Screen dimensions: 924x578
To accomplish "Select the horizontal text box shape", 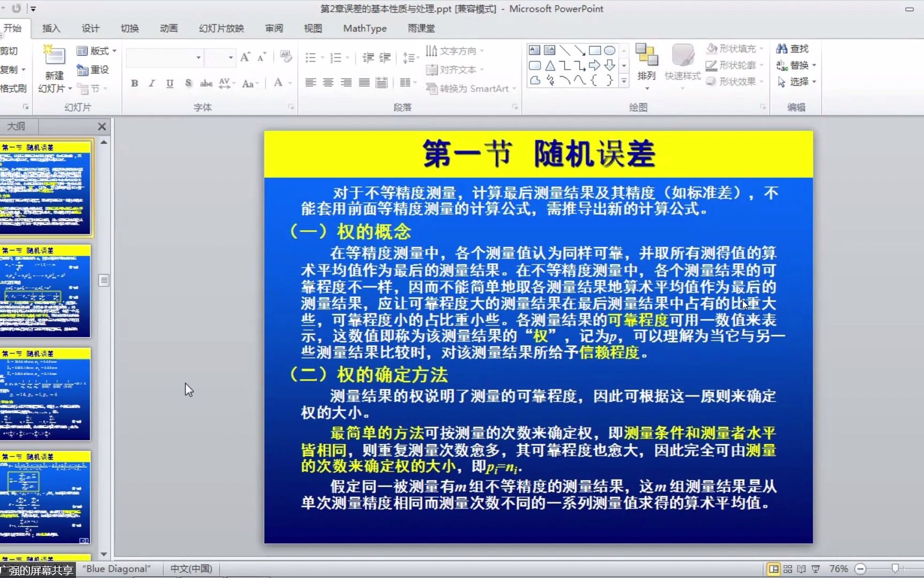I will coord(534,50).
